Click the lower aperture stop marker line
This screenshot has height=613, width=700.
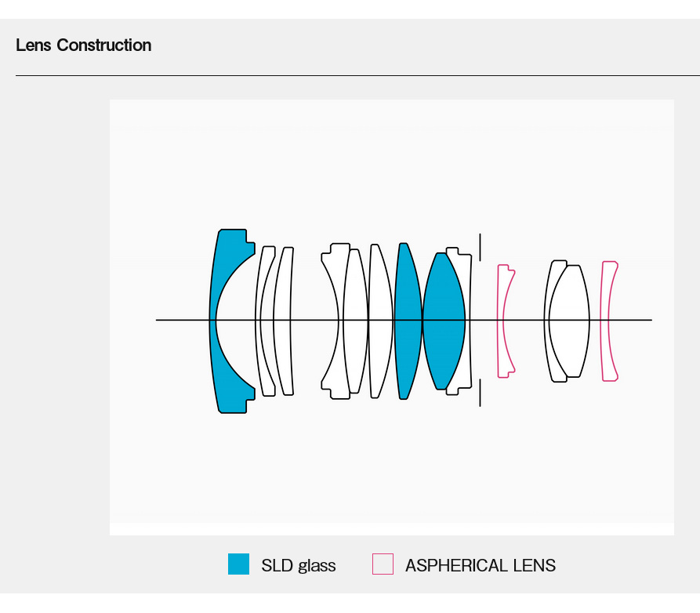tap(480, 393)
